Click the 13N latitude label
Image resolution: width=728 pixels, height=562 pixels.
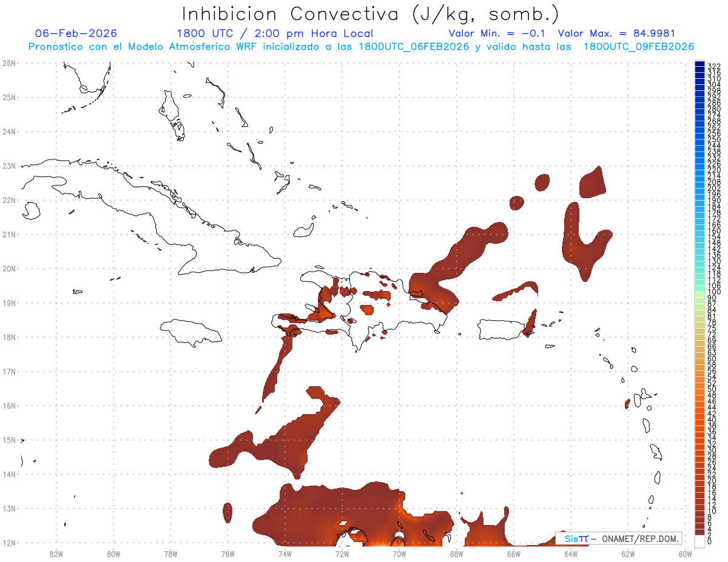tap(8, 509)
